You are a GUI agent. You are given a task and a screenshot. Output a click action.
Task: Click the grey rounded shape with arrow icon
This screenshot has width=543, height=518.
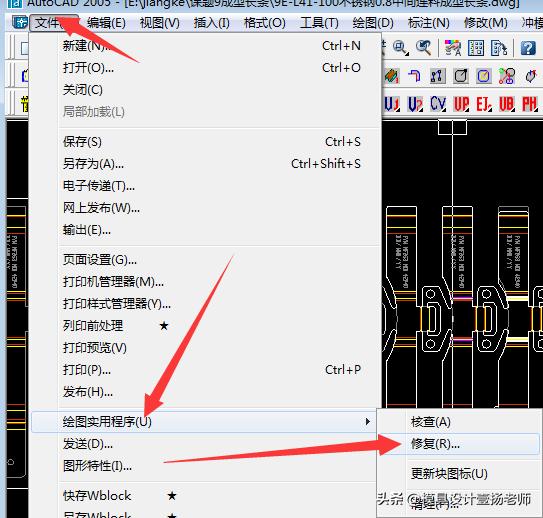pyautogui.click(x=461, y=76)
